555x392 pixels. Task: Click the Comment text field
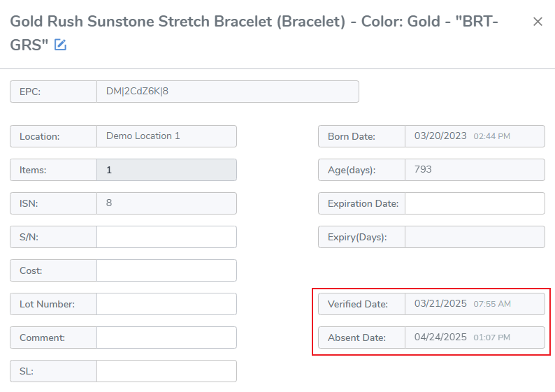[x=166, y=337]
